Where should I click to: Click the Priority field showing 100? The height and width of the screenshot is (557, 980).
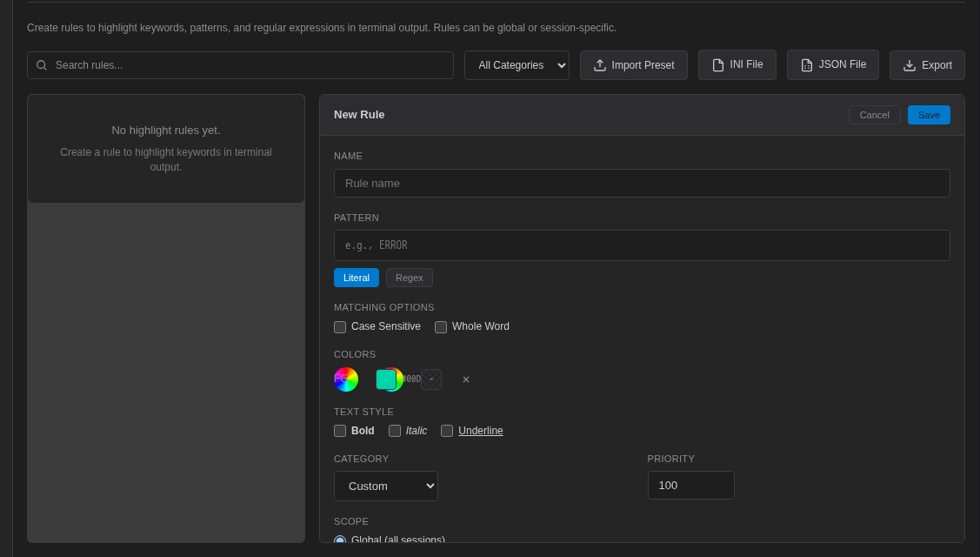coord(690,486)
